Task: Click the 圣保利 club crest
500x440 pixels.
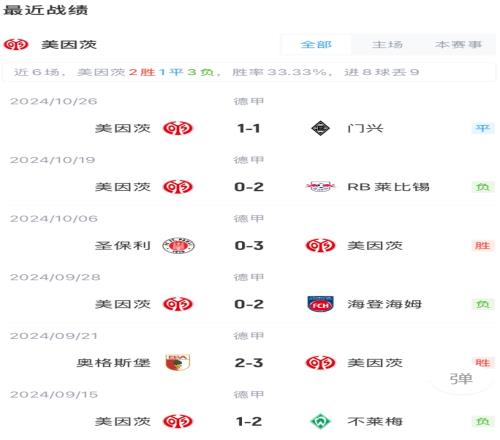Action: tap(178, 246)
